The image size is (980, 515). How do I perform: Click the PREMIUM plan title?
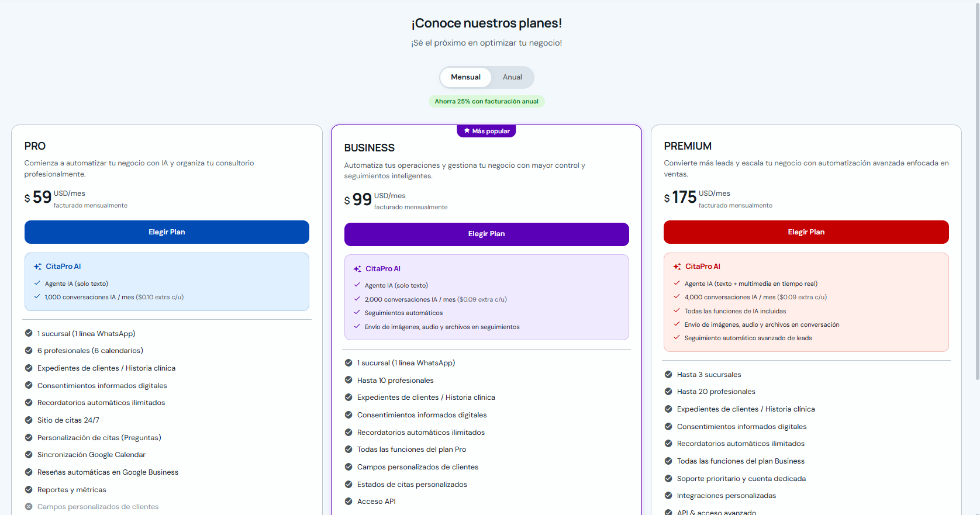point(688,146)
